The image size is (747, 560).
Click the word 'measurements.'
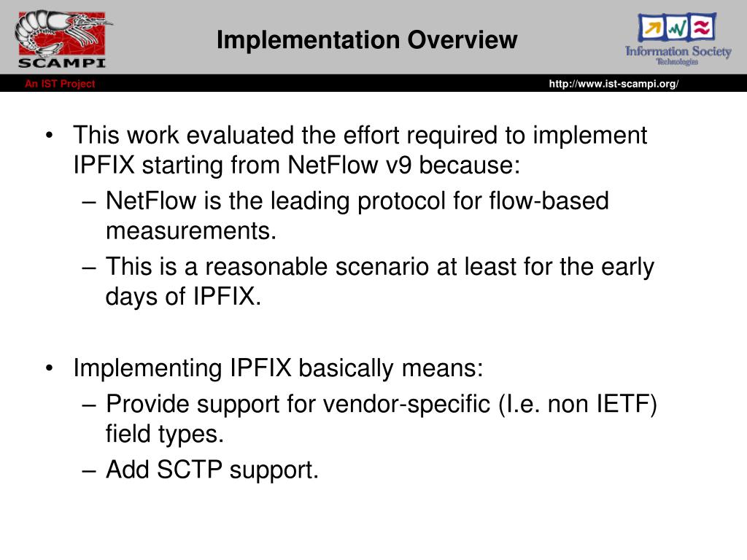coord(191,231)
